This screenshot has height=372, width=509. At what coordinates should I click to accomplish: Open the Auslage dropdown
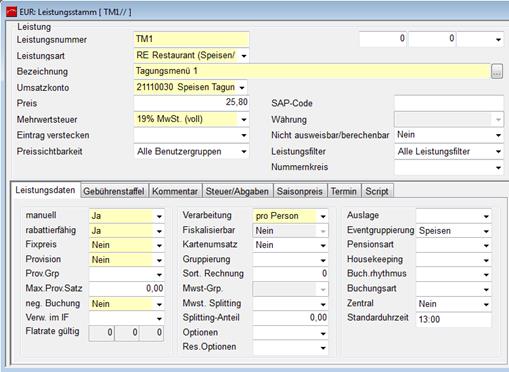click(x=486, y=216)
